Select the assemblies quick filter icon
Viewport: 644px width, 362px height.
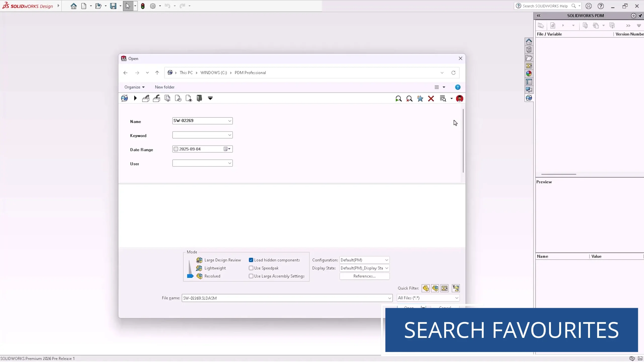(x=435, y=288)
